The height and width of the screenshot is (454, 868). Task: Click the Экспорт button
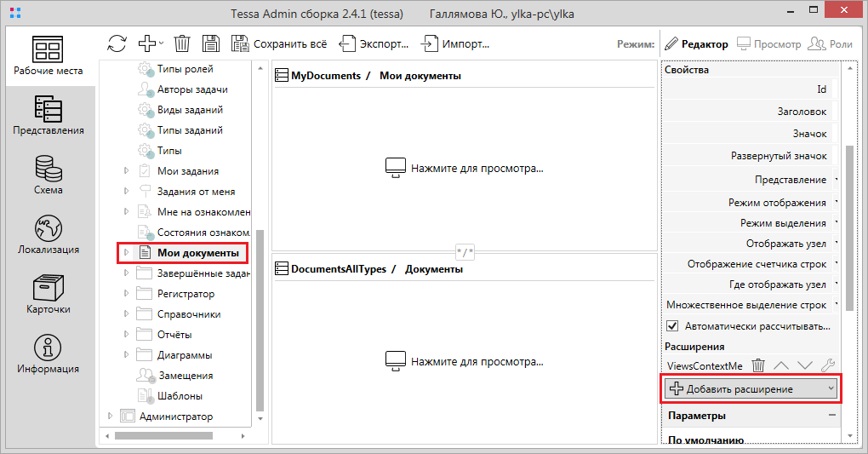[x=373, y=43]
